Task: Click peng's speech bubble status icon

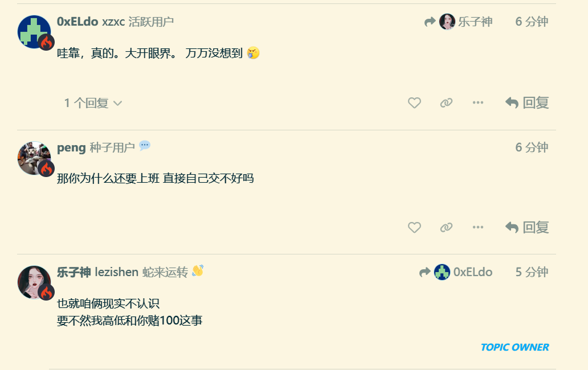Action: tap(144, 145)
